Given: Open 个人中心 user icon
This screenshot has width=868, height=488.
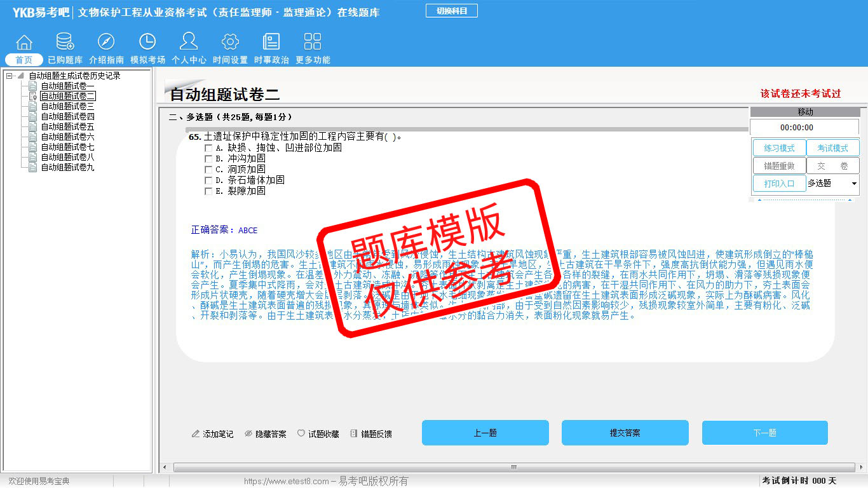Looking at the screenshot, I should [x=189, y=43].
